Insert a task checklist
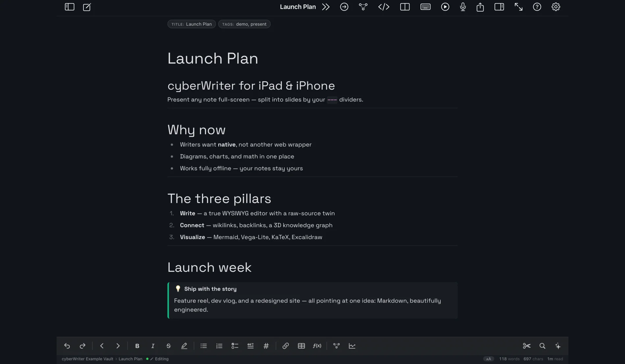 tap(235, 346)
